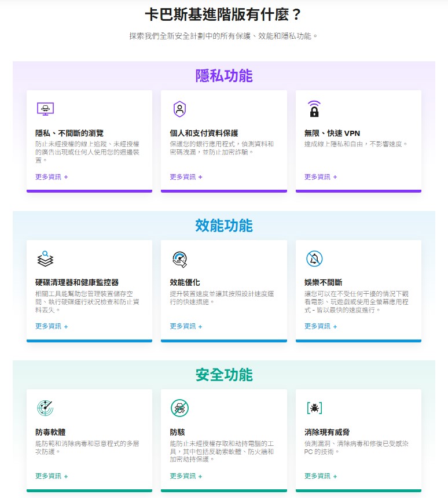Click the 效能功能 section heading
Screen dimensions: 448x498
coord(224,226)
